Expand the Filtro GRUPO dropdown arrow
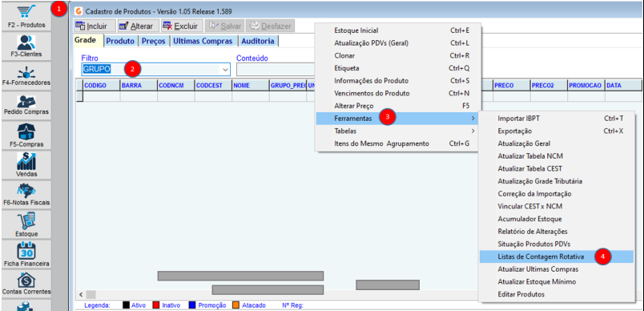Image resolution: width=644 pixels, height=311 pixels. click(x=225, y=70)
